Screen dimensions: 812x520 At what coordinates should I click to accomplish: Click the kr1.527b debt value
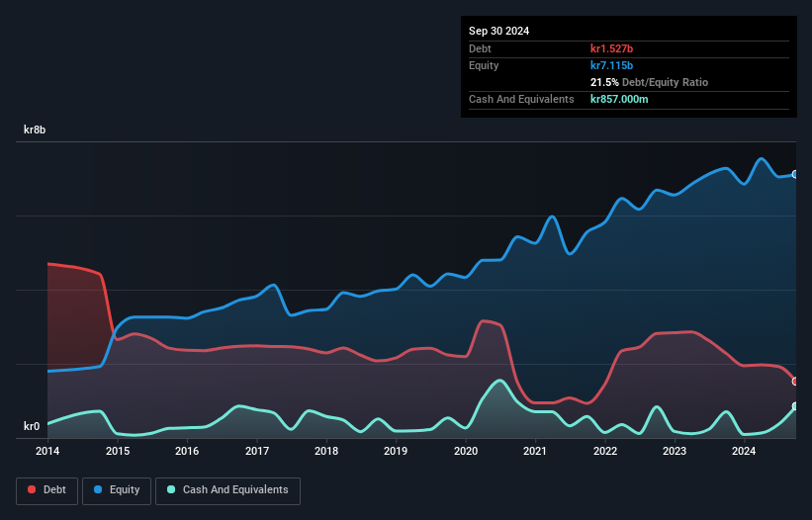pyautogui.click(x=611, y=48)
